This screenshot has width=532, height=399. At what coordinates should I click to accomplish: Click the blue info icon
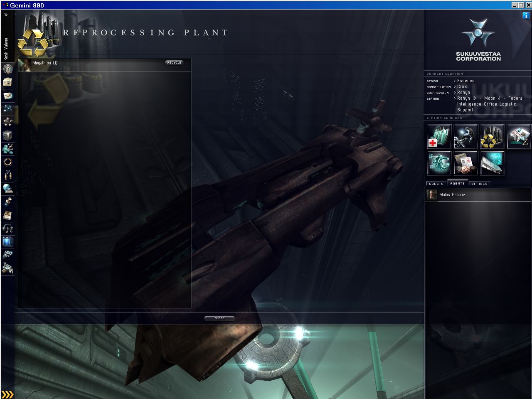tap(526, 15)
